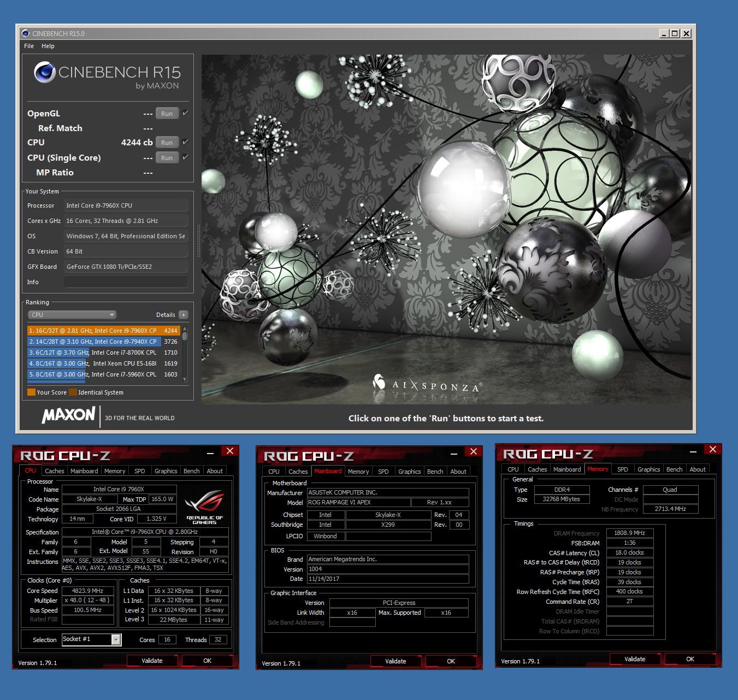
Task: Click the rendered AIXSPONZA scene image
Action: coord(446,229)
